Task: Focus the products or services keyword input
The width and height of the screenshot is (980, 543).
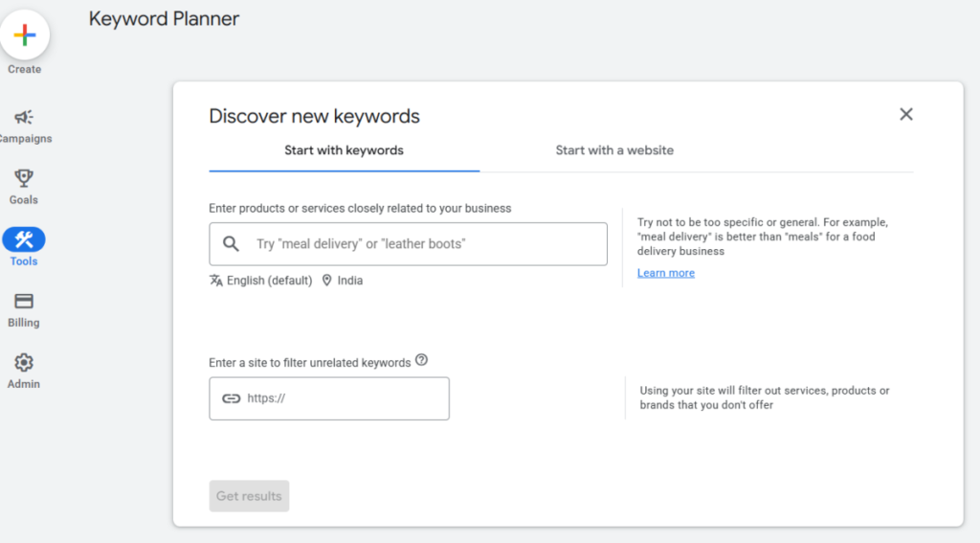Action: (408, 244)
